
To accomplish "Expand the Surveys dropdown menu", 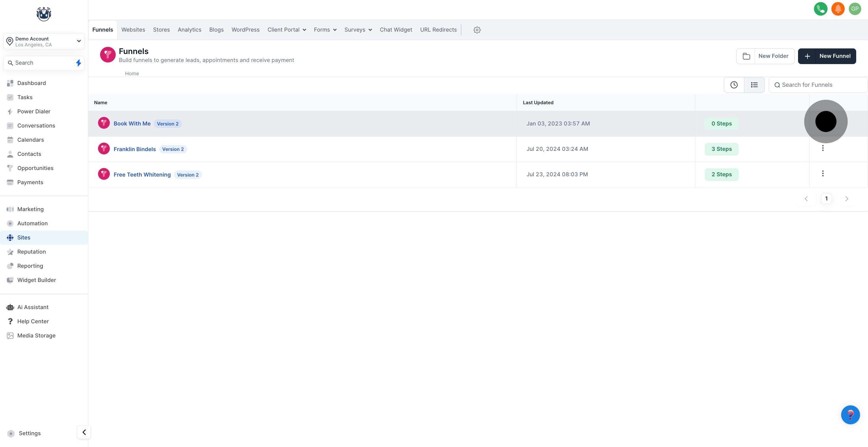I will (x=358, y=30).
